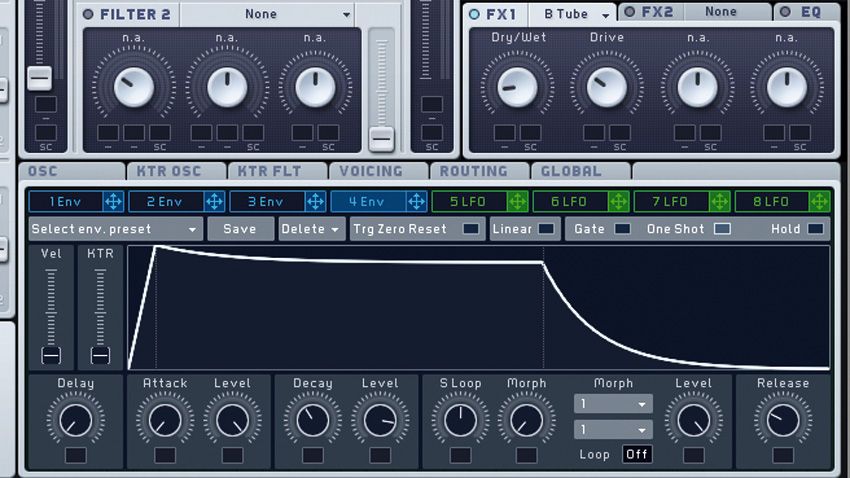Click the Vel slider handle
This screenshot has height=478, width=850.
click(x=51, y=356)
